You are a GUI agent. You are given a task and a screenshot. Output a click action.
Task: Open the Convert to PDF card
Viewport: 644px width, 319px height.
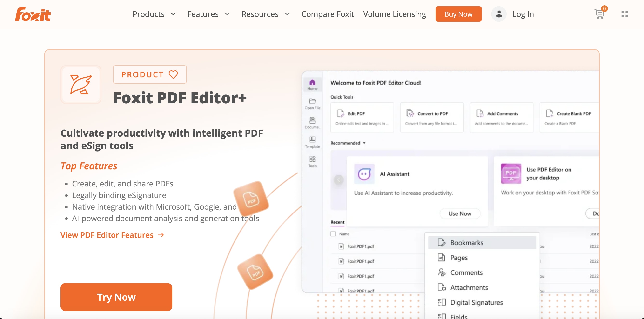click(x=432, y=117)
